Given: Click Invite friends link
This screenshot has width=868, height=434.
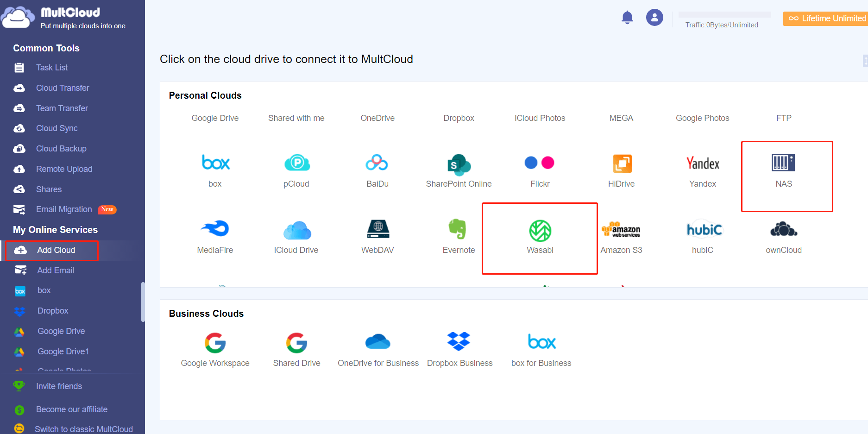Looking at the screenshot, I should point(59,386).
